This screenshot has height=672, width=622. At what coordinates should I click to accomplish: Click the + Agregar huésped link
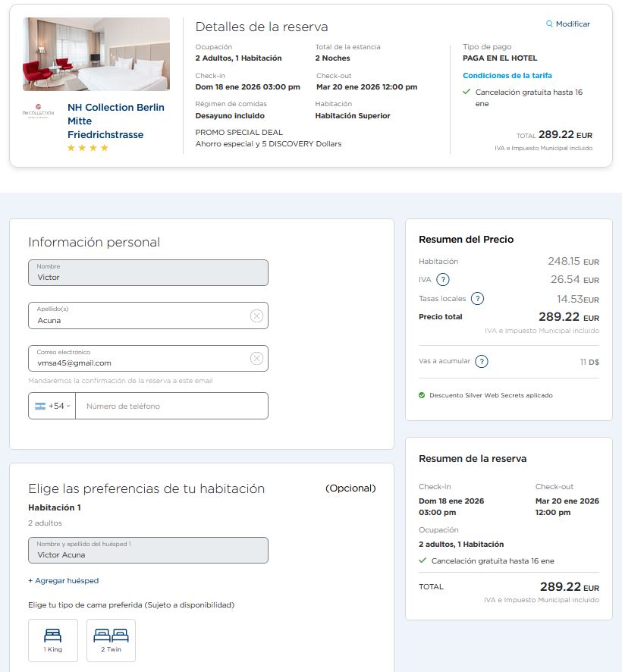point(64,581)
